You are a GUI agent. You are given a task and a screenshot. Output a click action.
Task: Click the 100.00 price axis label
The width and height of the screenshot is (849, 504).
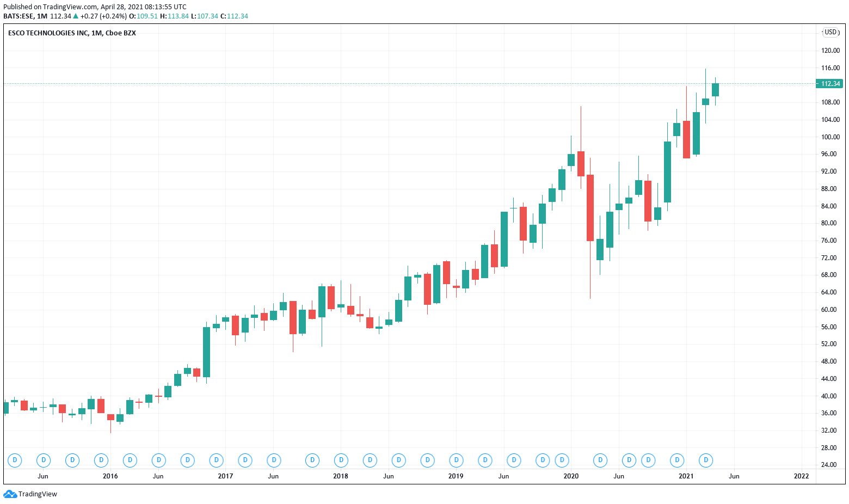pos(830,137)
